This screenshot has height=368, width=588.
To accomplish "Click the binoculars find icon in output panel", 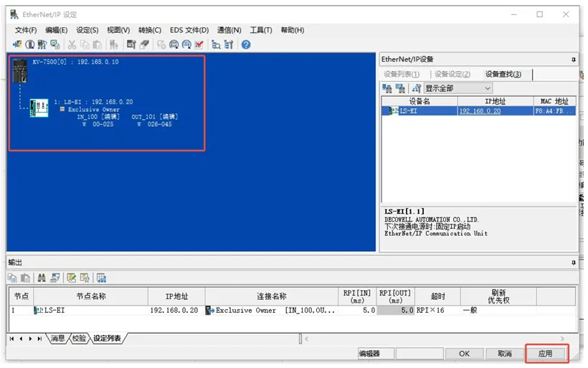I will coord(42,278).
